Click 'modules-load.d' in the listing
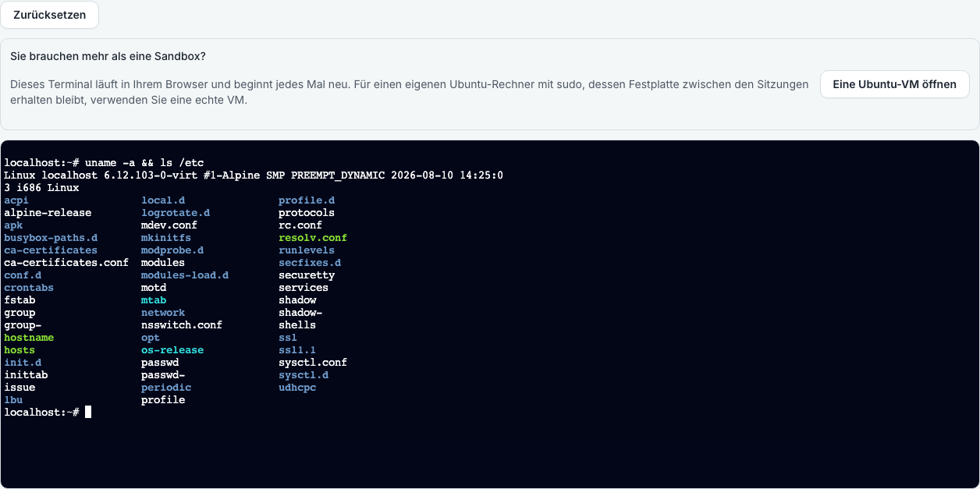This screenshot has height=489, width=980. [185, 275]
